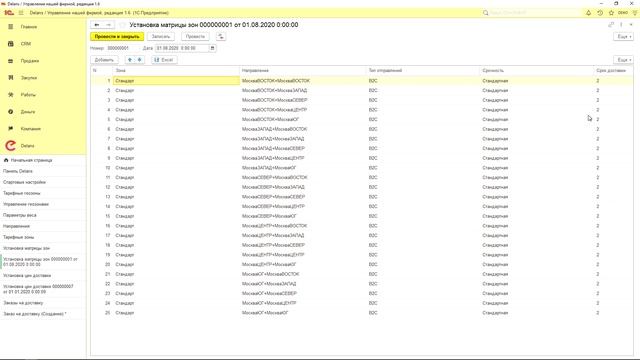Click the notifications bell icon
The image size is (640, 360).
pyautogui.click(x=588, y=13)
